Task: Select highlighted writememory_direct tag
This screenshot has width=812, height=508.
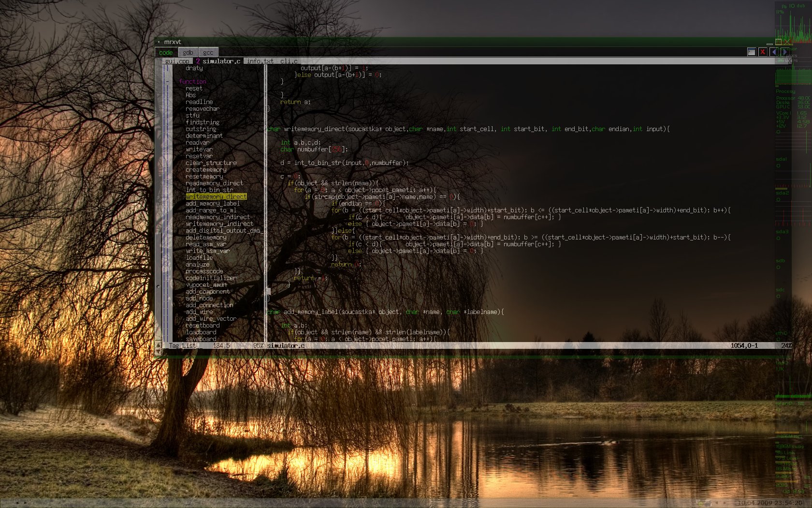Action: pos(216,196)
